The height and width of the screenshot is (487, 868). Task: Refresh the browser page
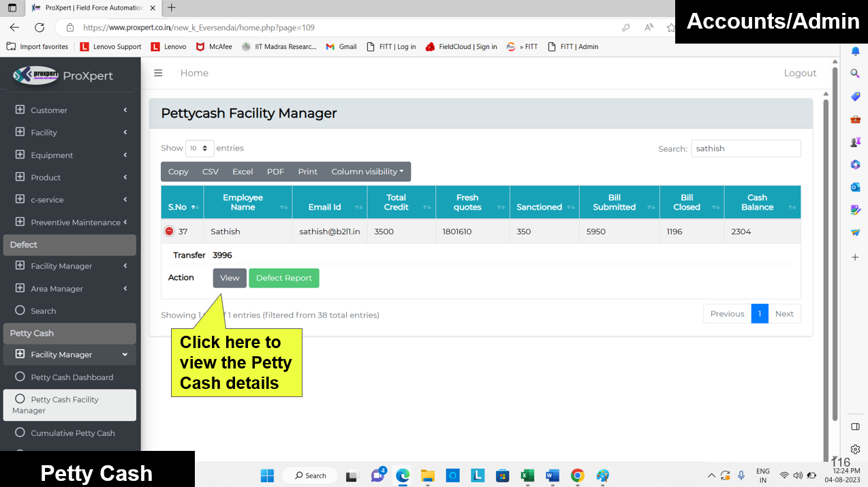40,28
